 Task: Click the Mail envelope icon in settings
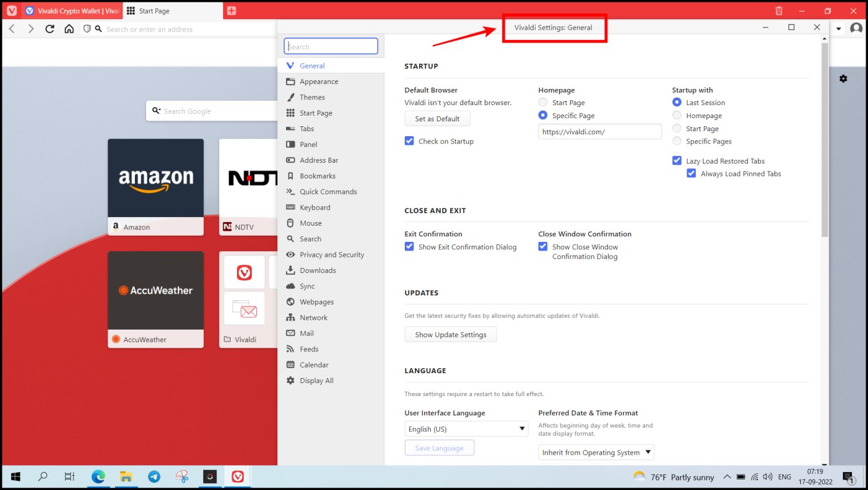point(290,333)
